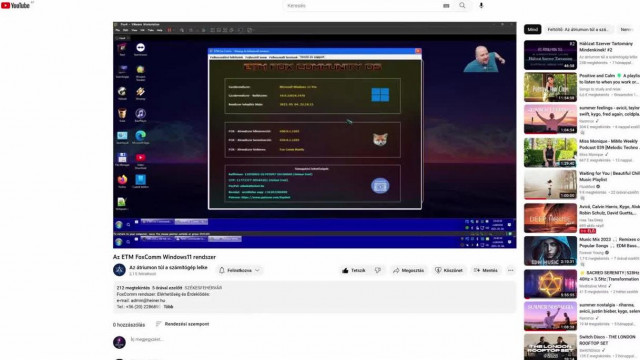Click the round blue support icon in the ETM window
This screenshot has width=640, height=360.
pos(380,186)
